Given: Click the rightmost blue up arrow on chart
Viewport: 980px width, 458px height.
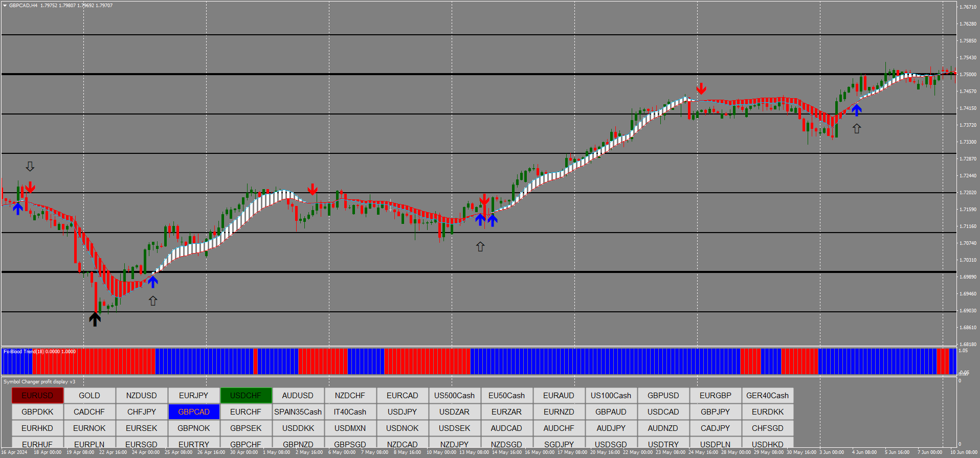Looking at the screenshot, I should [857, 110].
